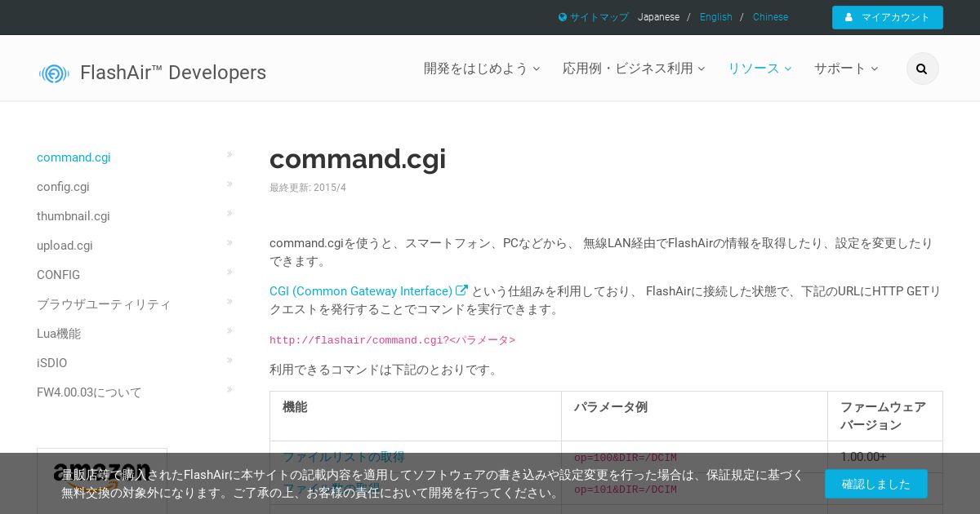This screenshot has width=980, height=514.
Task: Open FW4.00.03について in the sidebar
Action: (x=89, y=392)
